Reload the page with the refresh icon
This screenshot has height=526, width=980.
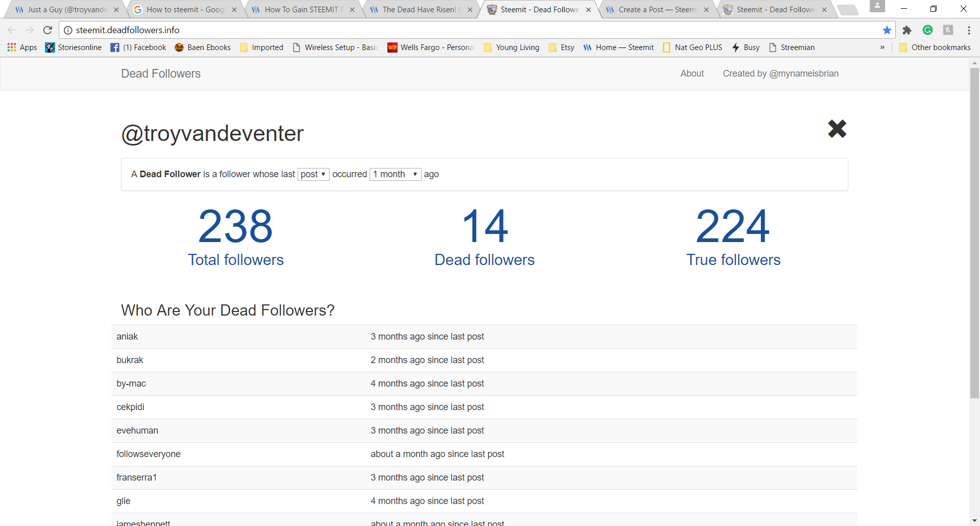coord(47,30)
